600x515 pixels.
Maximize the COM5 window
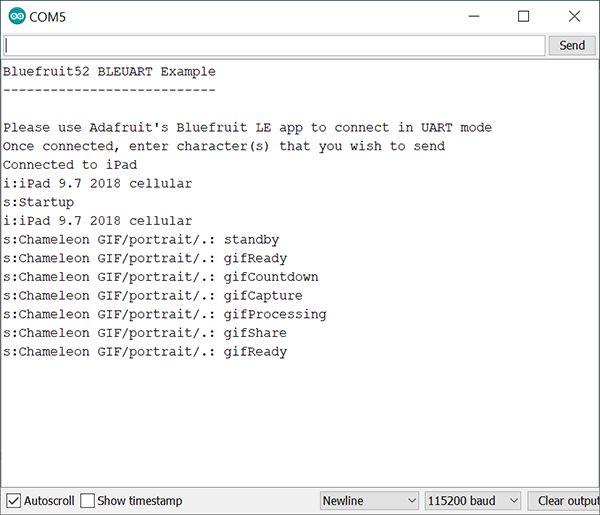pyautogui.click(x=523, y=16)
